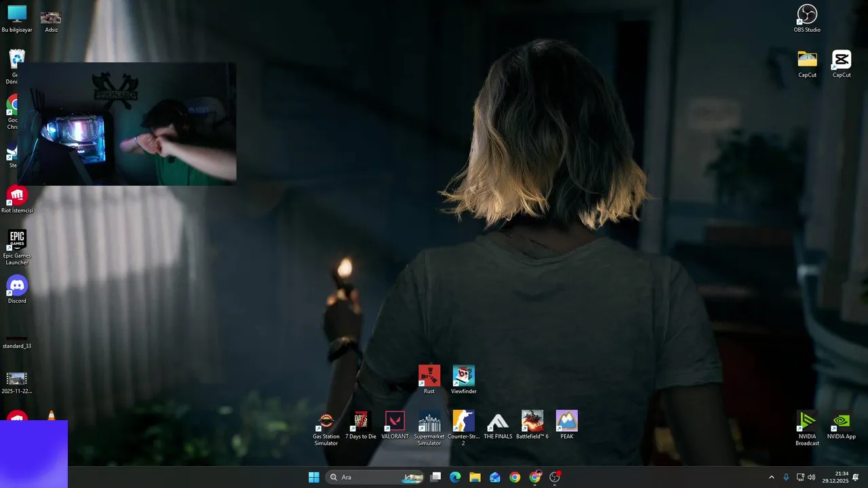Screen dimensions: 868x488
Task: Select the NVIDIA App shortcut
Action: 842,425
